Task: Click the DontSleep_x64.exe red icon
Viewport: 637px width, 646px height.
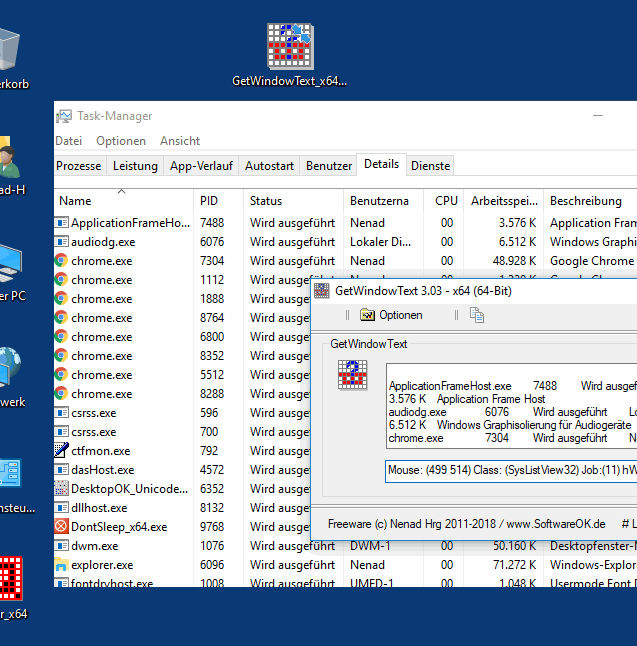Action: click(x=61, y=526)
